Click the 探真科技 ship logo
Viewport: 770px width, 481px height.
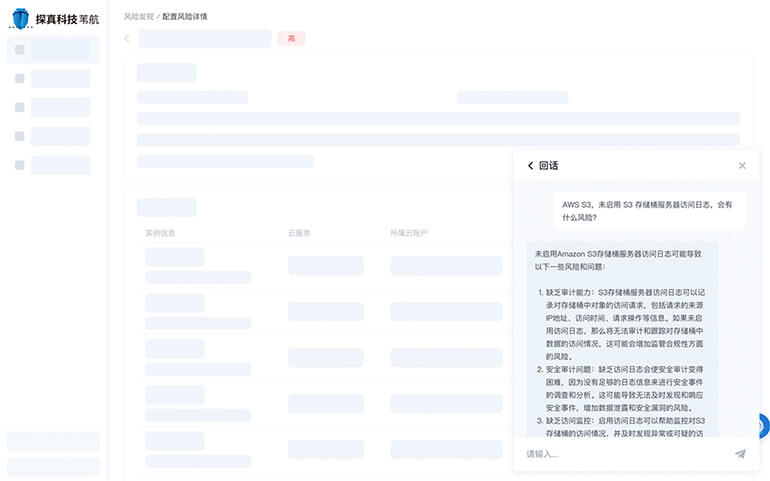(21, 19)
